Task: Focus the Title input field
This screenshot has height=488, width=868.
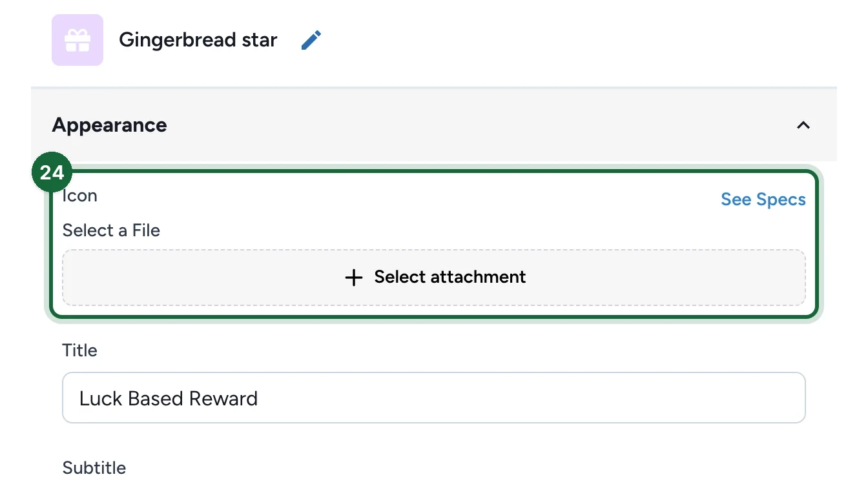Action: 434,398
